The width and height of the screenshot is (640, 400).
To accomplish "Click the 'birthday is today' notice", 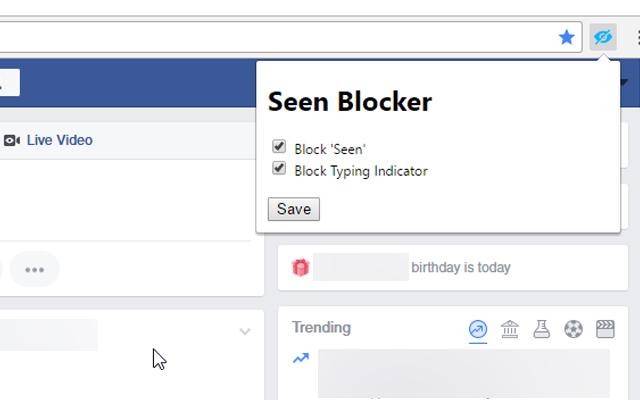I will pyautogui.click(x=460, y=267).
